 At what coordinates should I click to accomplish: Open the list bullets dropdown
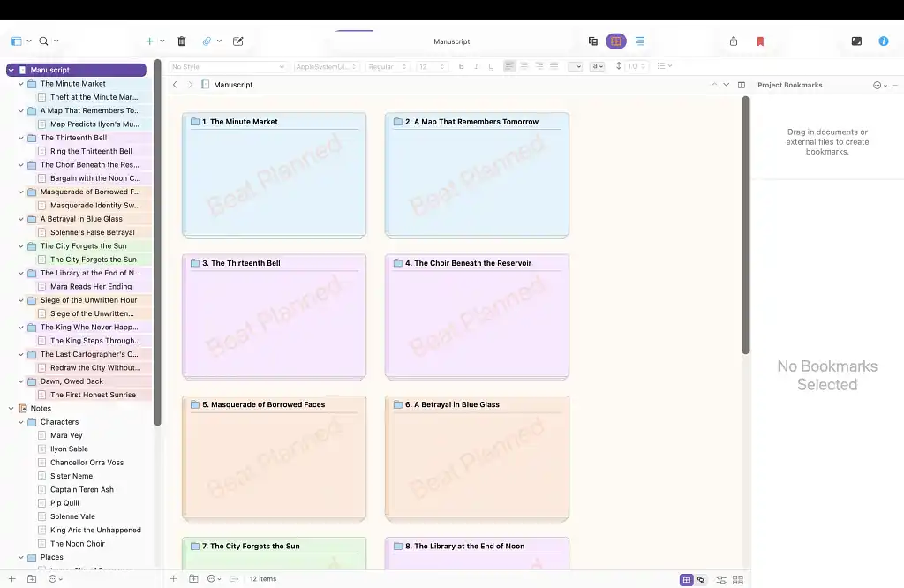(x=664, y=66)
